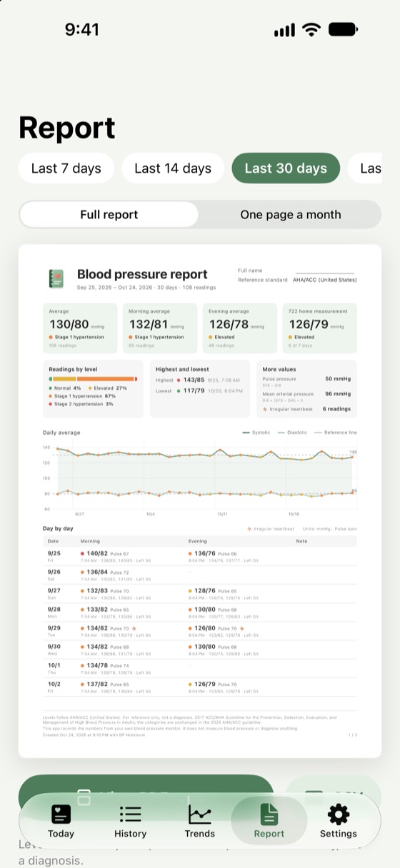Tap the Irregular heartbeat 6 readings row
400x868 pixels.
(307, 409)
